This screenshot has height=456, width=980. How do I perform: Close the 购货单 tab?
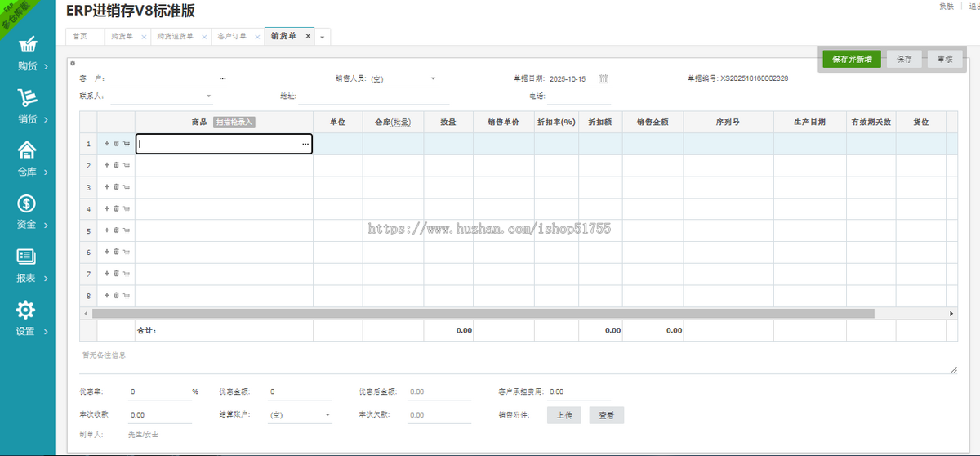[x=144, y=37]
